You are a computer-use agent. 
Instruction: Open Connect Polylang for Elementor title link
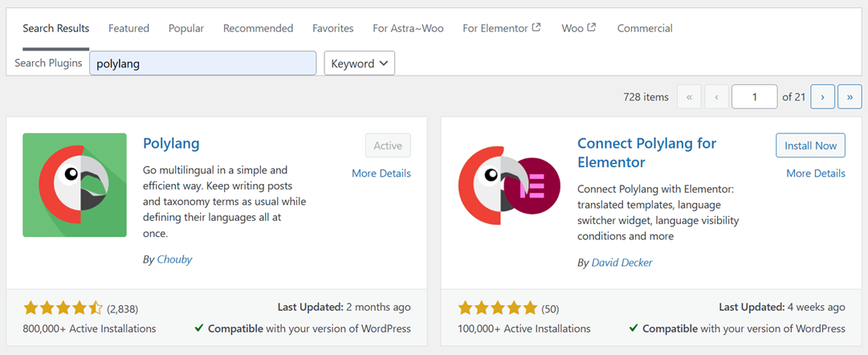(646, 153)
